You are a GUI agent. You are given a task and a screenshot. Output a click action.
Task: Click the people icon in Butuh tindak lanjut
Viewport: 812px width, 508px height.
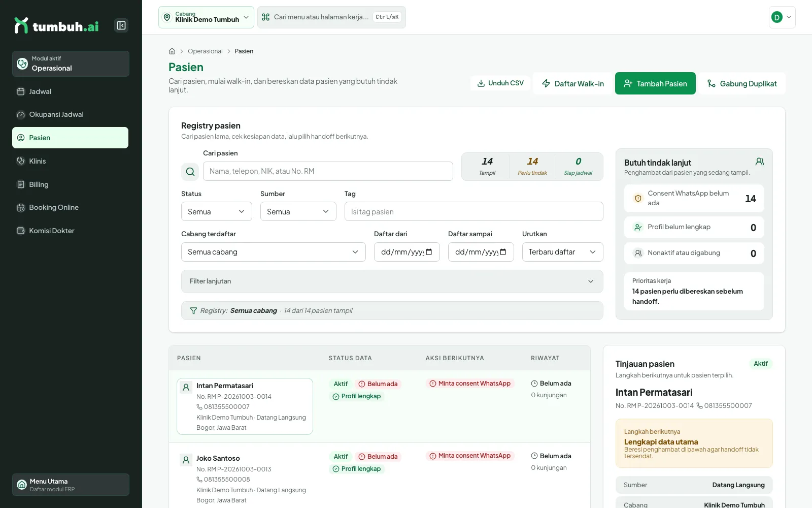point(760,162)
